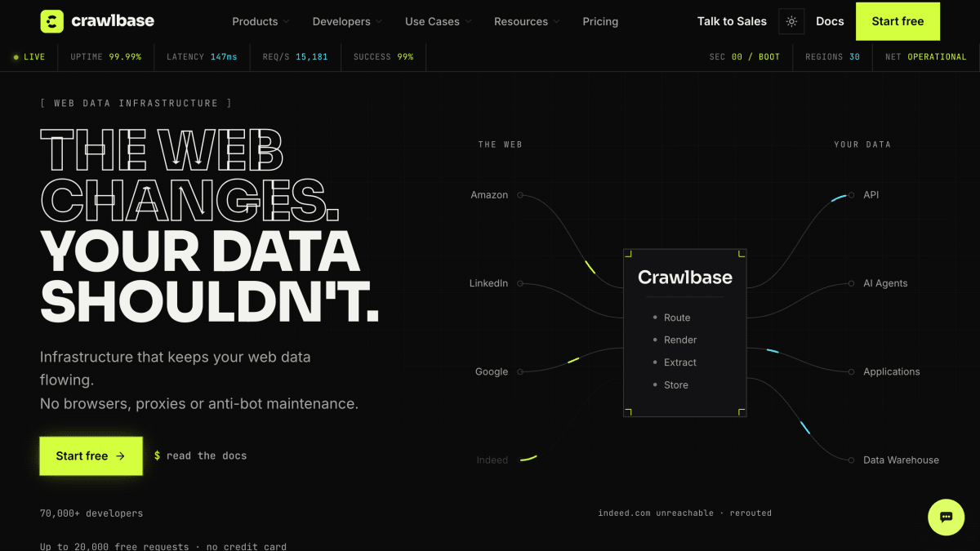The width and height of the screenshot is (980, 551).
Task: Go to the Pricing page
Action: (600, 21)
